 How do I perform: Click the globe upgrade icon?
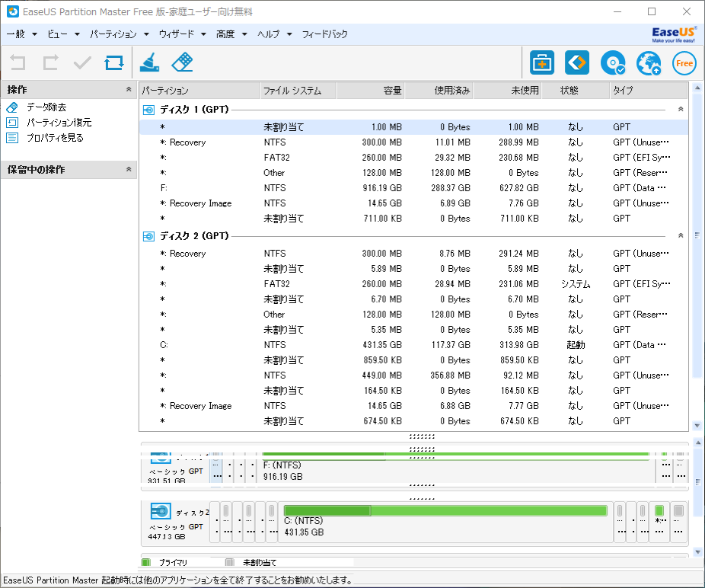coord(649,62)
